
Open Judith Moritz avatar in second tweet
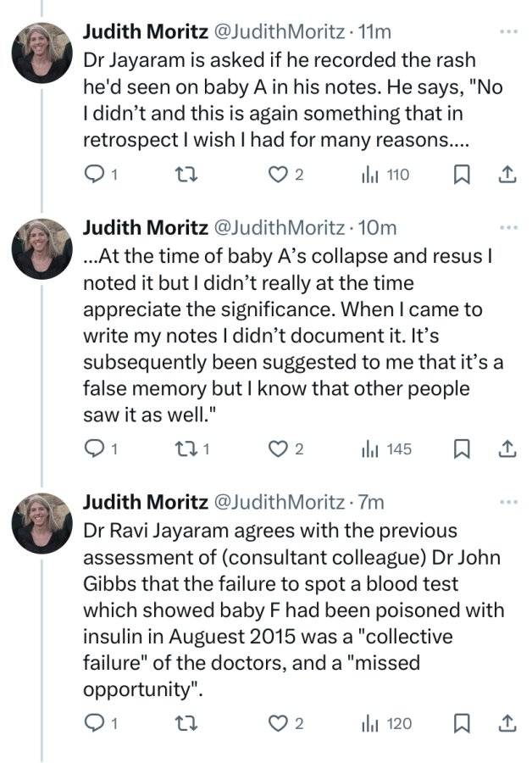pyautogui.click(x=42, y=248)
